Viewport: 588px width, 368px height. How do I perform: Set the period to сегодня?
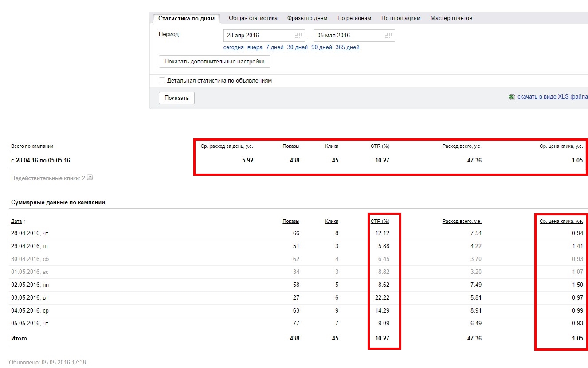pyautogui.click(x=234, y=47)
